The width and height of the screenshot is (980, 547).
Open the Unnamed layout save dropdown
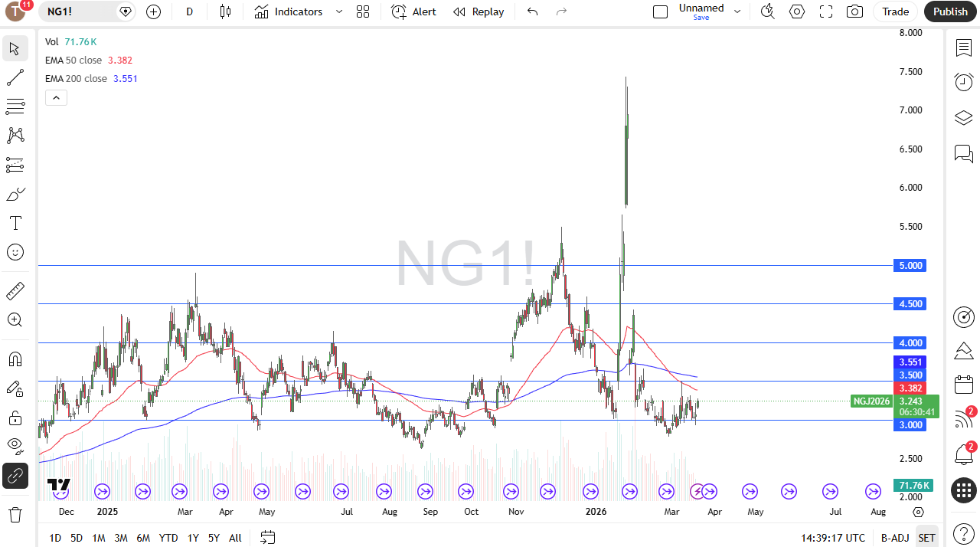coord(737,11)
